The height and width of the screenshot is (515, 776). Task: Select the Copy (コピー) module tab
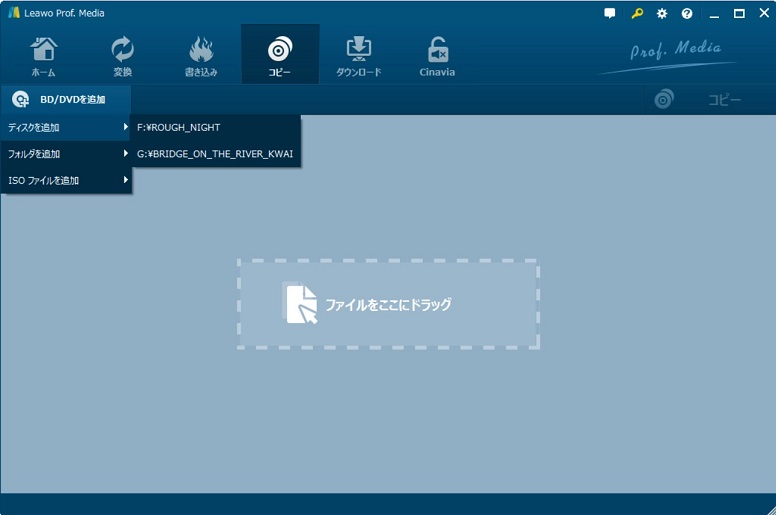(280, 56)
